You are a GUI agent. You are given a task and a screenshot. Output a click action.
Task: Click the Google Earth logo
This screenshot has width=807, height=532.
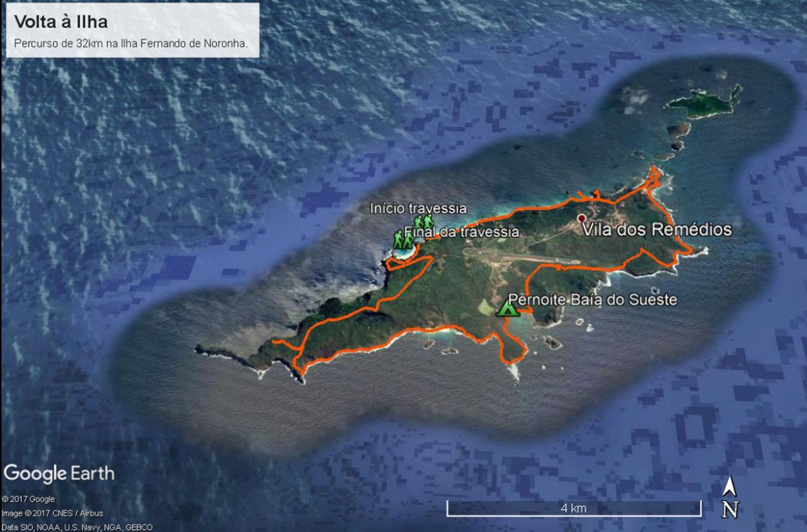[x=59, y=474]
